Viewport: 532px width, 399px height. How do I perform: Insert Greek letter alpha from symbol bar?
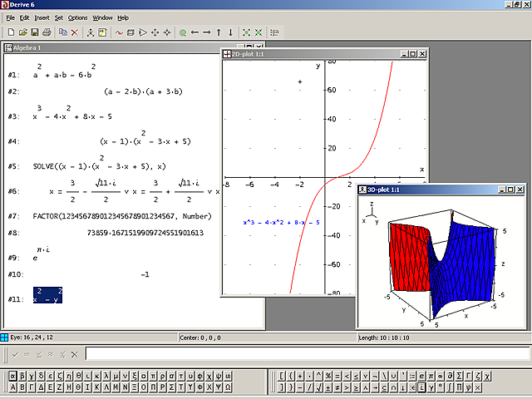pyautogui.click(x=12, y=376)
